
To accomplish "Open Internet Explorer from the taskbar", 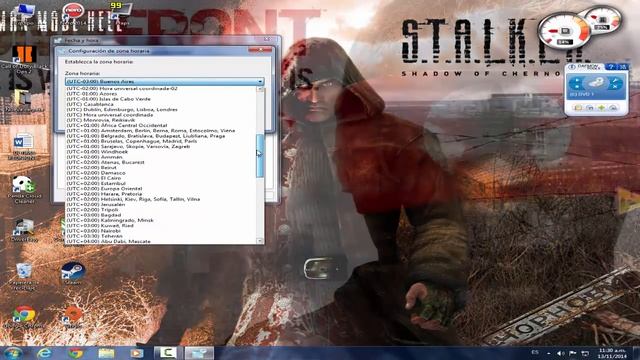I will 44,353.
